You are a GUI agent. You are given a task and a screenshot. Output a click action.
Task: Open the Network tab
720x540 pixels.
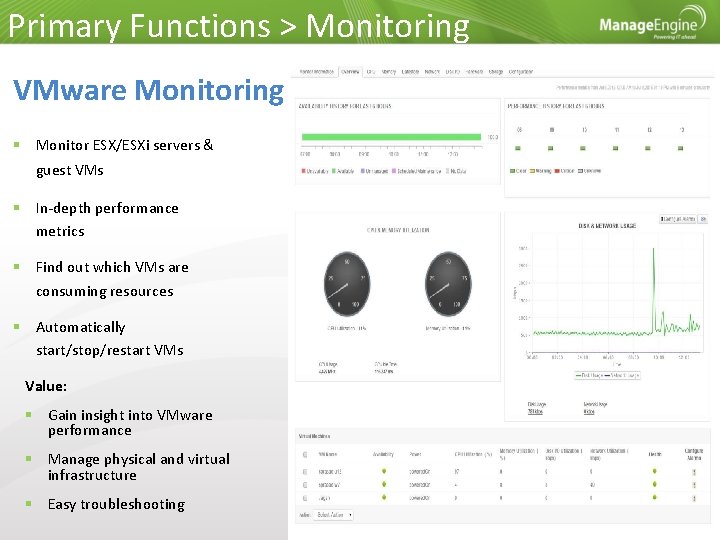(x=432, y=72)
